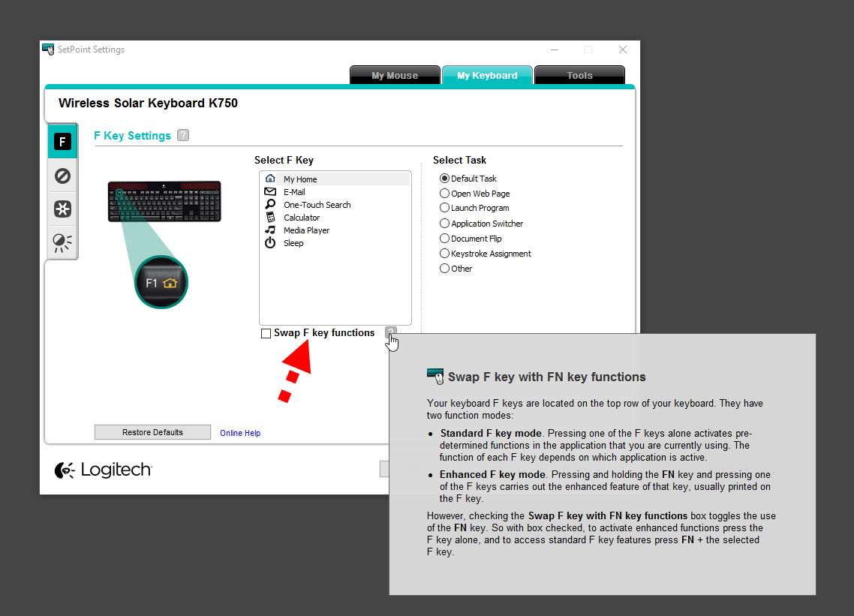The image size is (854, 616).
Task: Open the F Key Settings sidebar icon
Action: tap(62, 142)
